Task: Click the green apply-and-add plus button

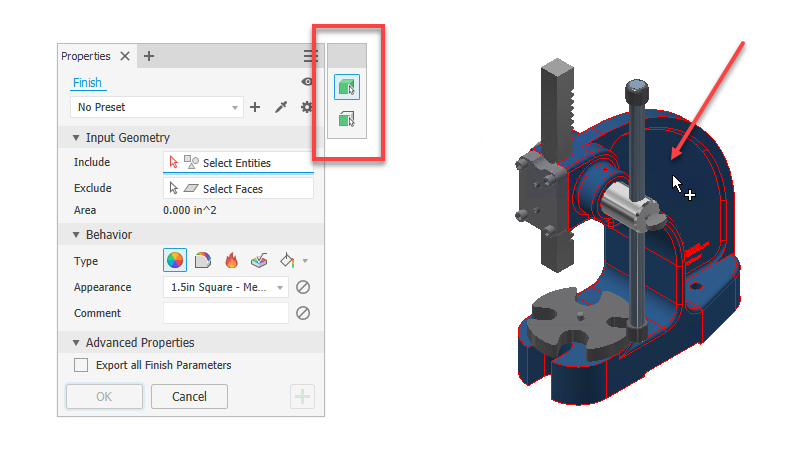Action: coord(303,396)
